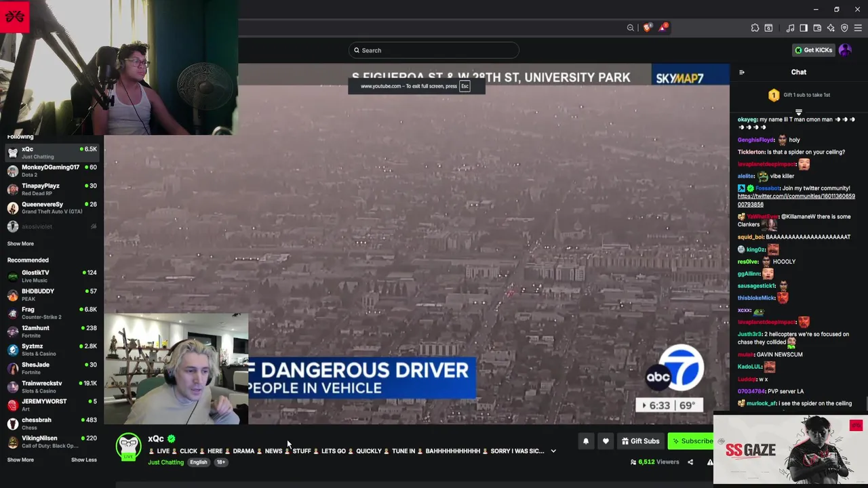Open GlostikTV recommended channel

(52, 276)
